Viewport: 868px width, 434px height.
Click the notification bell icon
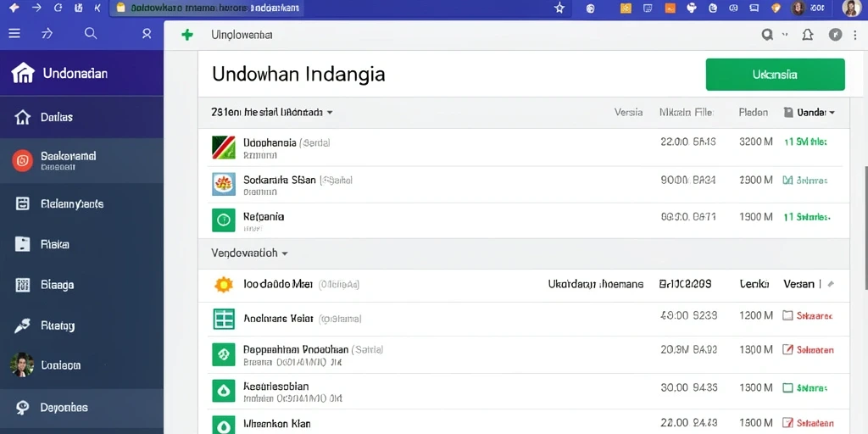[x=808, y=35]
